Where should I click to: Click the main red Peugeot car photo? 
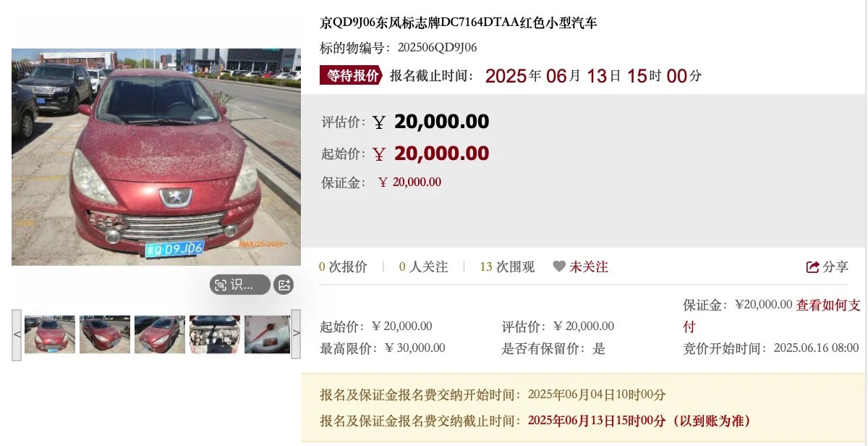[x=156, y=157]
